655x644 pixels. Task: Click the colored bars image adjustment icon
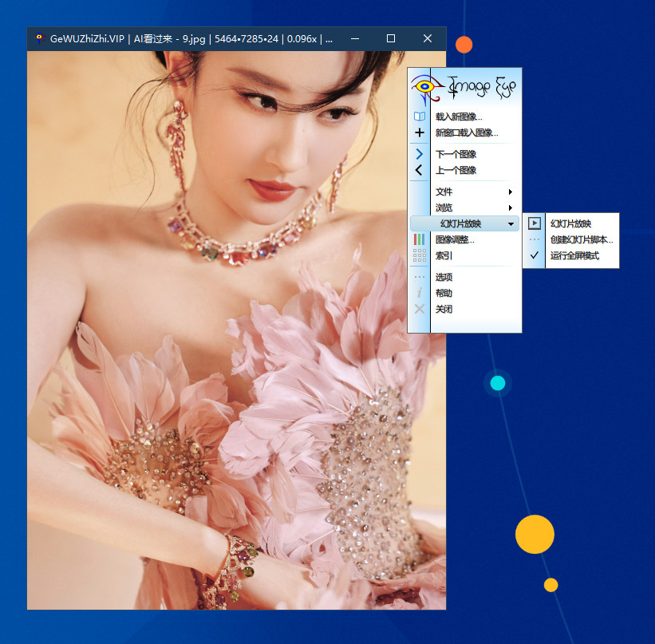point(419,239)
